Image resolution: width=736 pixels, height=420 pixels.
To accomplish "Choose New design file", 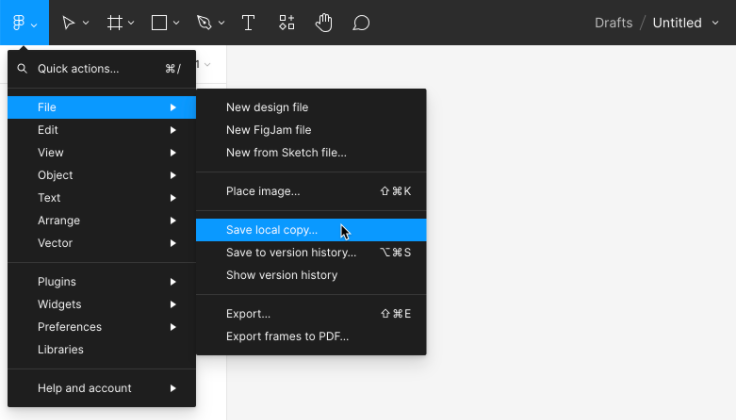I will point(311,107).
